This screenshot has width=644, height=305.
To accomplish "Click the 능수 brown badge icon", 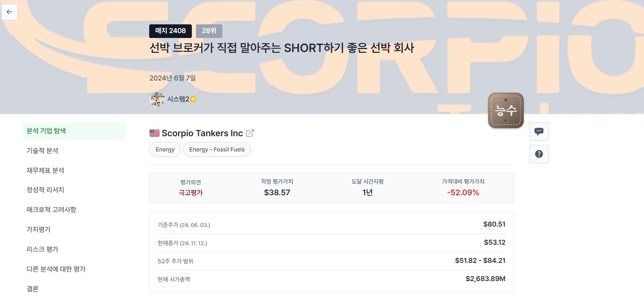I will tap(506, 110).
